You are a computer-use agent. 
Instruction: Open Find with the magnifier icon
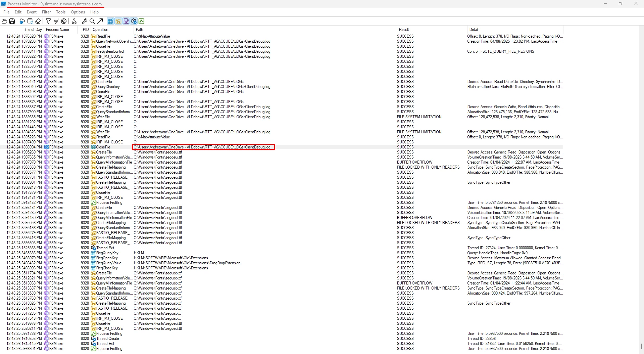coord(92,21)
